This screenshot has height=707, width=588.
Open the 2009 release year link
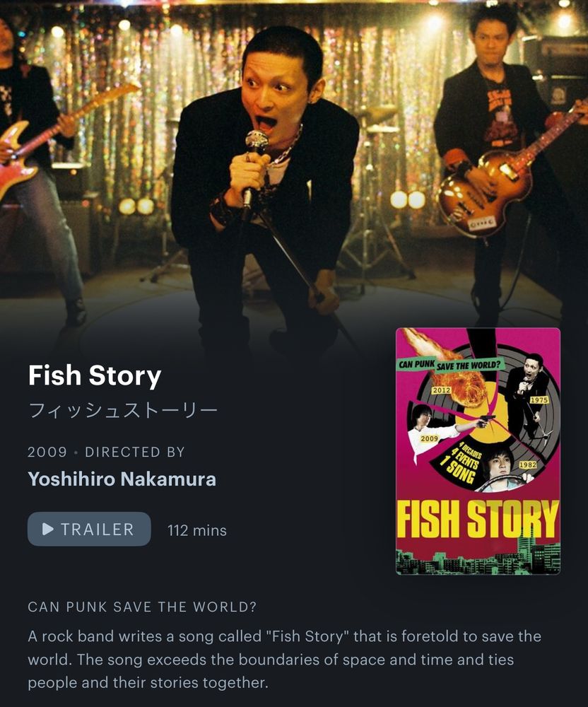pos(47,452)
